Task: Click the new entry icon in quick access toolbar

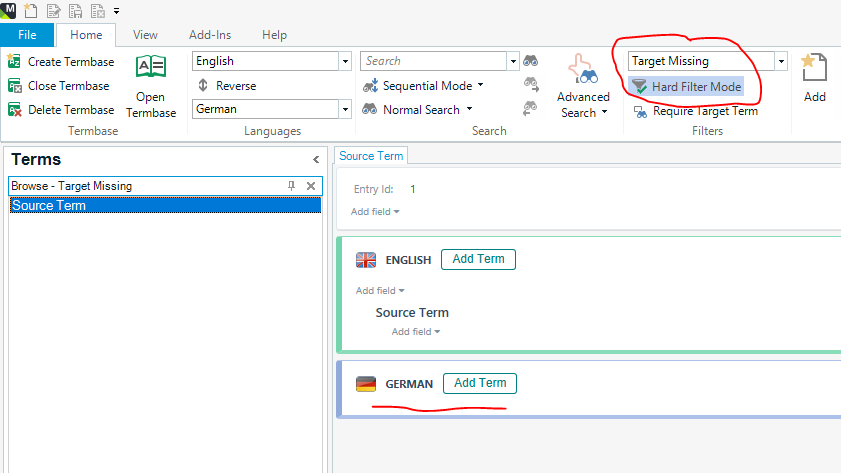Action: point(31,10)
